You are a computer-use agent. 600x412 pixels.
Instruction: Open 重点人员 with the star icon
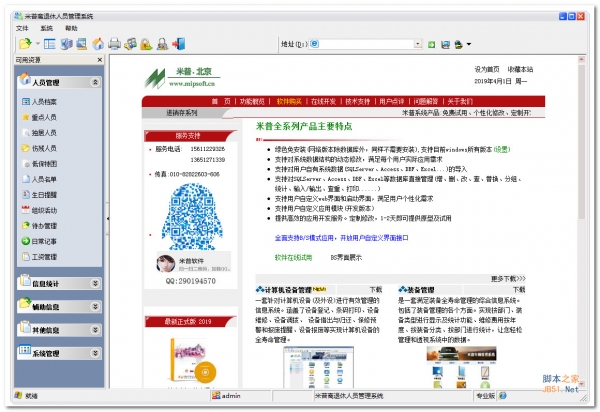(39, 117)
